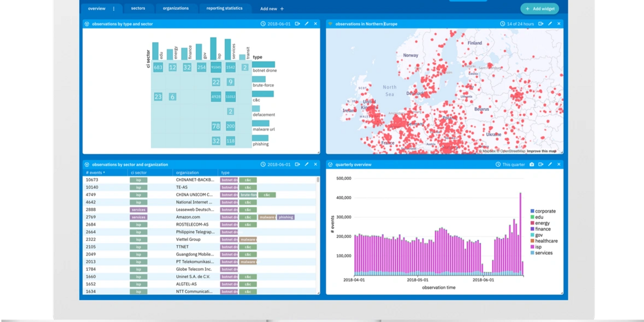644x322 pixels.
Task: Export the Northern Europe map widget
Action: [541, 24]
